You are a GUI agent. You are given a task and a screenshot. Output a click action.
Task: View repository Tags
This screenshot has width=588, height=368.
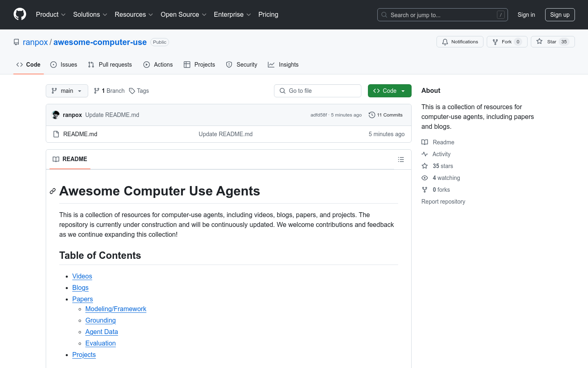point(139,91)
